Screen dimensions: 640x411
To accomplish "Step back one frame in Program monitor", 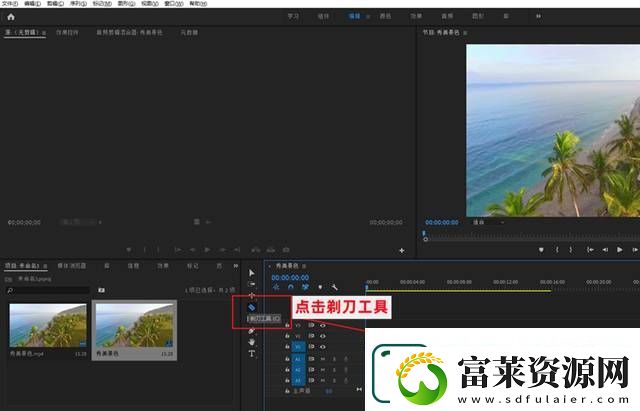I will pyautogui.click(x=605, y=249).
